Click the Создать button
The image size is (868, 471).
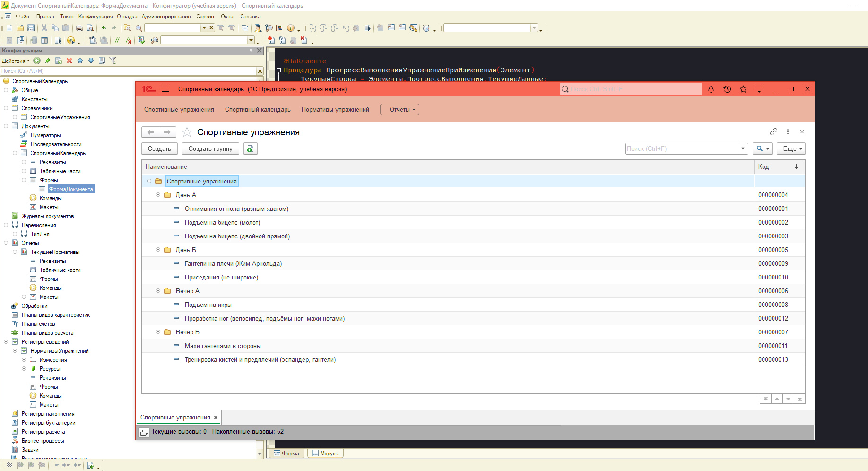click(x=159, y=148)
